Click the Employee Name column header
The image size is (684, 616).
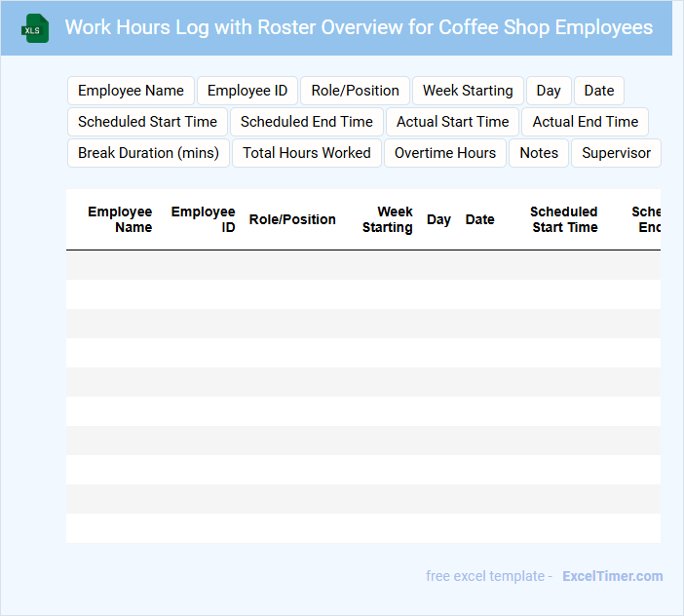tap(120, 219)
